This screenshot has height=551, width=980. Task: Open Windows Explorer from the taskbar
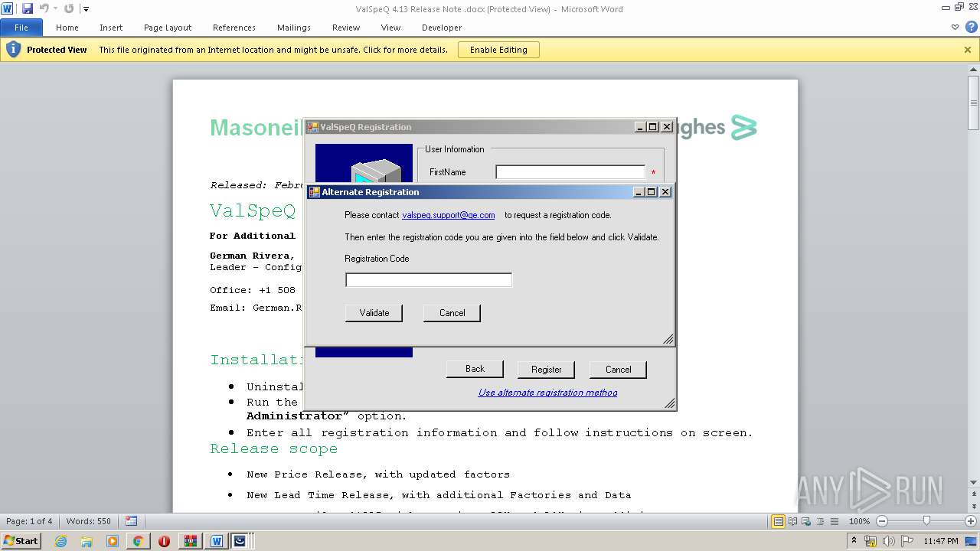(x=87, y=541)
